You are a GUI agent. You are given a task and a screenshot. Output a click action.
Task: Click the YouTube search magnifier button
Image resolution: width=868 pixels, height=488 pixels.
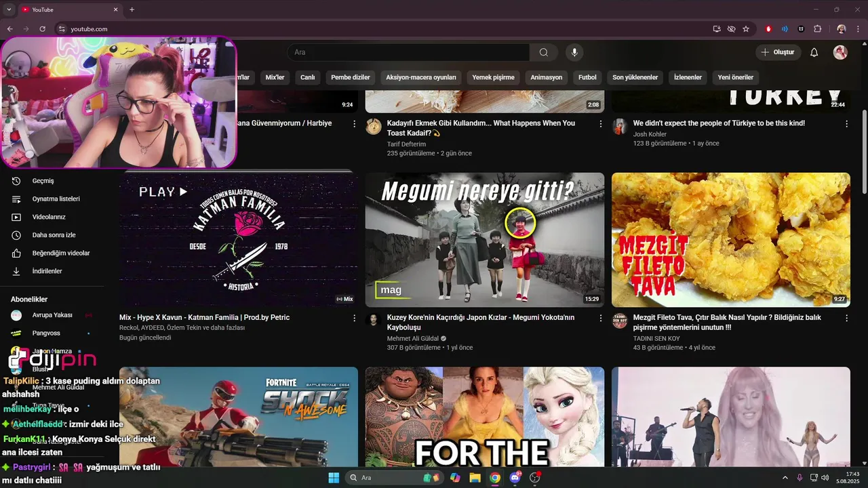(544, 52)
